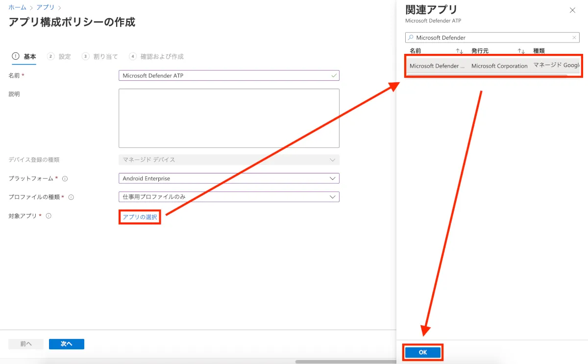Select the Microsoft Defender app row
The image size is (588, 364).
pyautogui.click(x=493, y=66)
